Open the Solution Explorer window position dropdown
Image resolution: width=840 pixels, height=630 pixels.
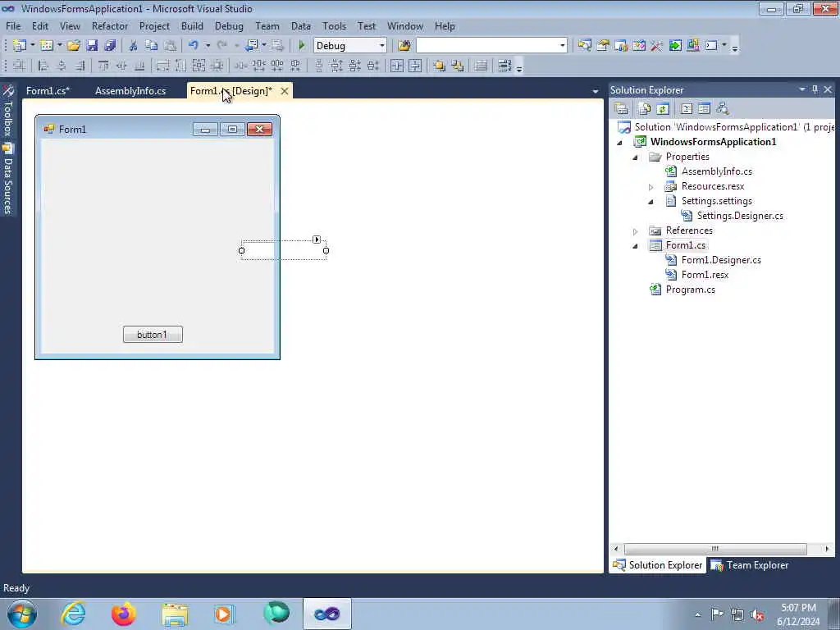[802, 89]
